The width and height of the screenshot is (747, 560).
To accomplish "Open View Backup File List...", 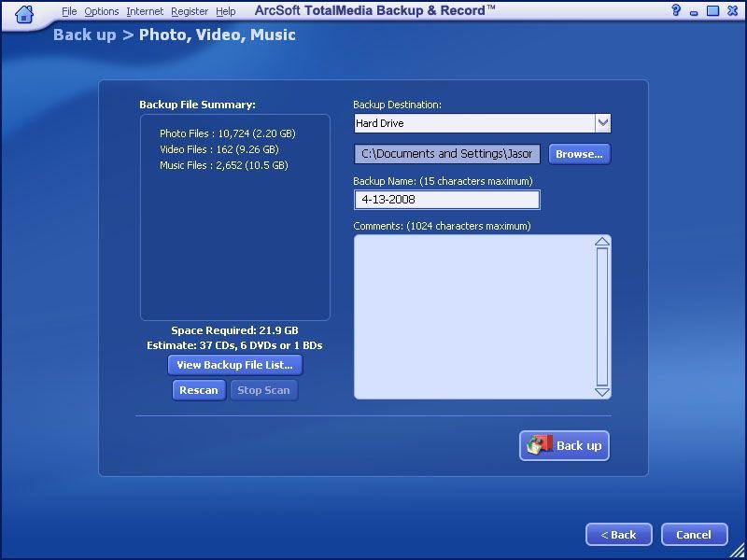I will click(235, 365).
